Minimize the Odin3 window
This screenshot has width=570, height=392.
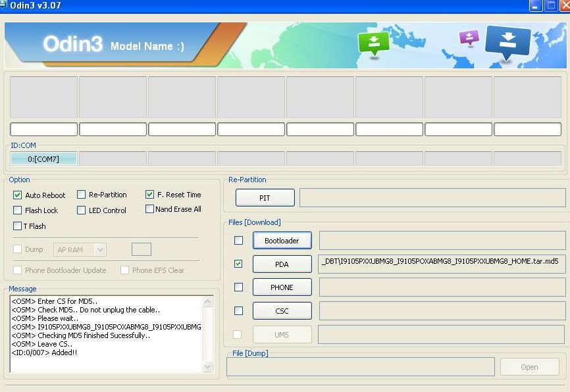click(536, 5)
